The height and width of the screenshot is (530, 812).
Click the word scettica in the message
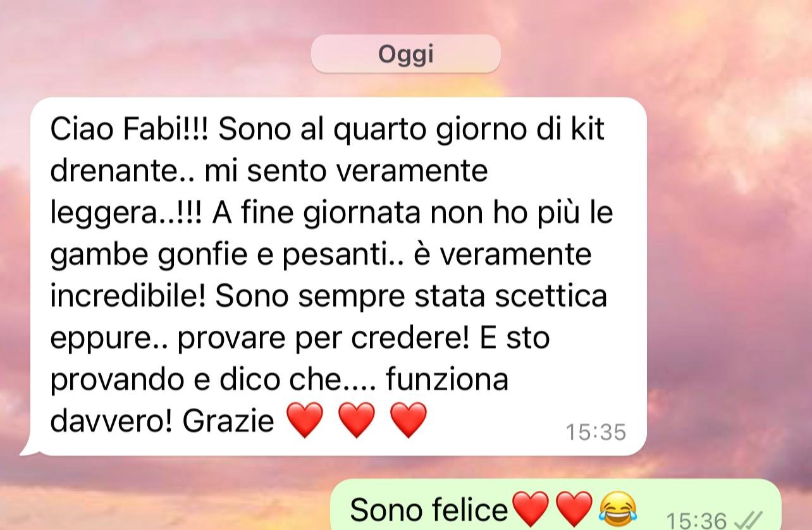(550, 296)
